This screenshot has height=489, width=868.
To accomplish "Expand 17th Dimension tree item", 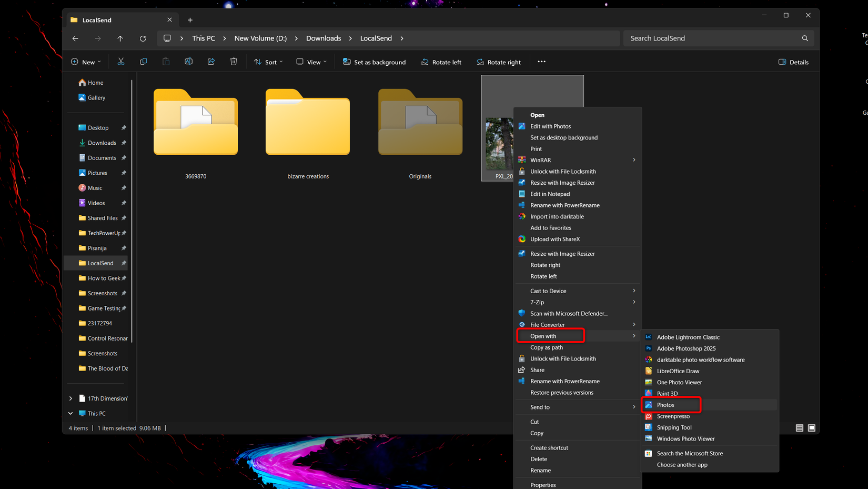I will pyautogui.click(x=70, y=398).
